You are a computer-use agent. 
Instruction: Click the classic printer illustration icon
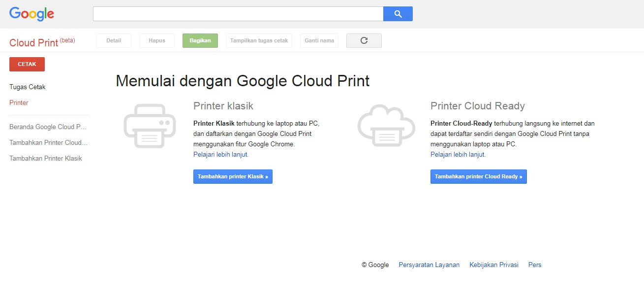pyautogui.click(x=150, y=126)
